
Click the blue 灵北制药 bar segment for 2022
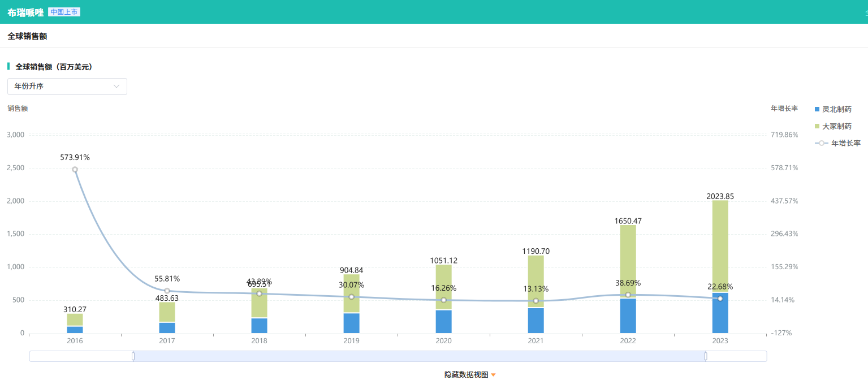click(x=628, y=316)
